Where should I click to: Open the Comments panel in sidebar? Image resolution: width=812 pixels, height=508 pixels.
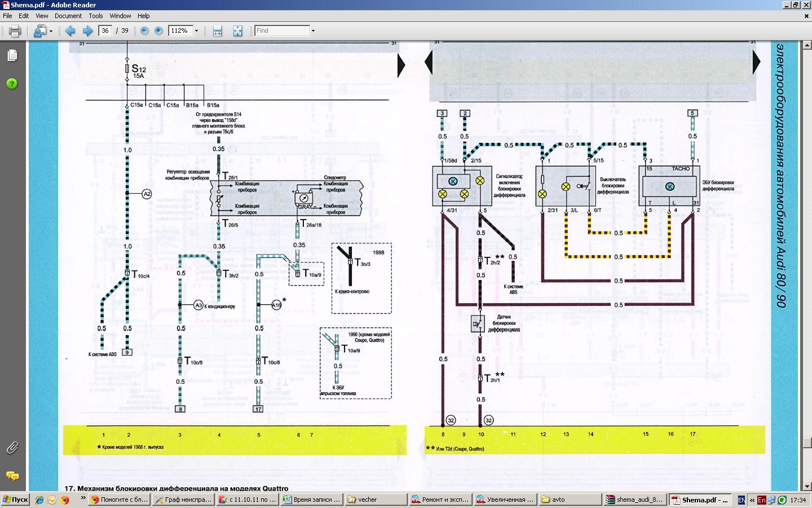point(12,476)
